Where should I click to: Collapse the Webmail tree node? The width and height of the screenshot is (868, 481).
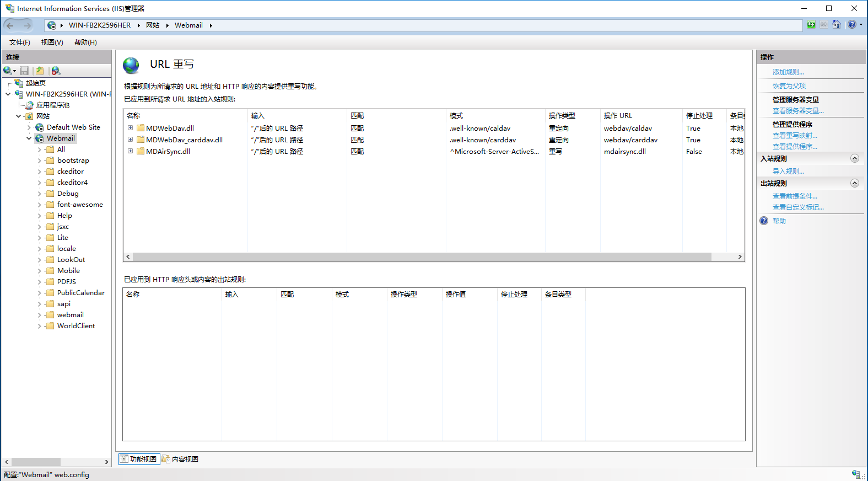[x=29, y=138]
